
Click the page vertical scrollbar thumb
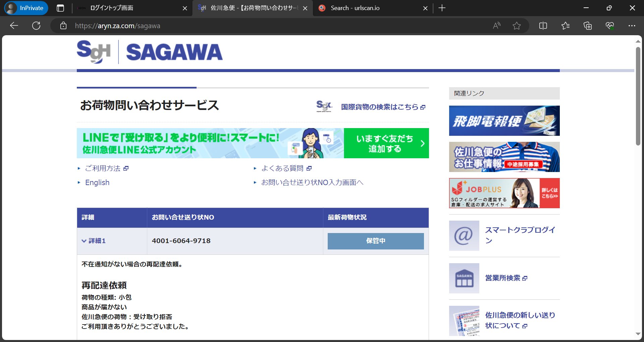(x=638, y=96)
